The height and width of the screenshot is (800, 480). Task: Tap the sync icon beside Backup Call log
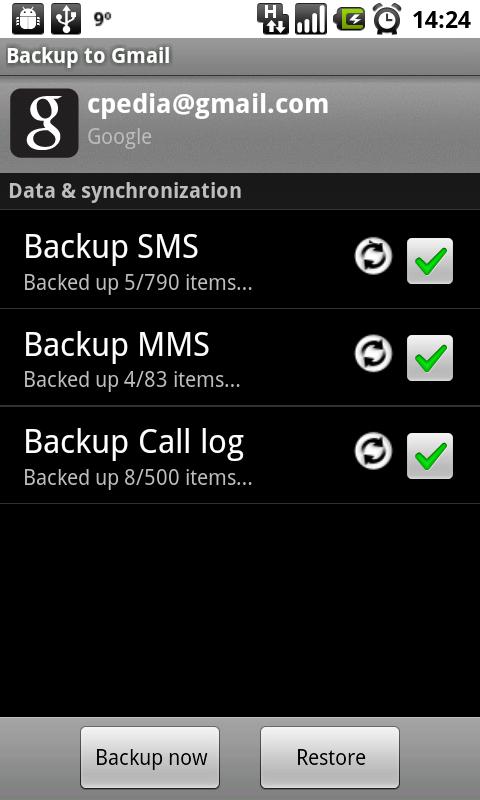point(373,451)
